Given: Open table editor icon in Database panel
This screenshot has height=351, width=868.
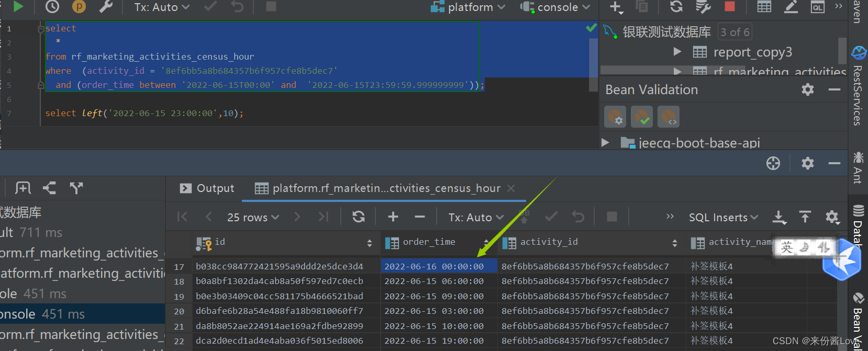Looking at the screenshot, I should [764, 6].
